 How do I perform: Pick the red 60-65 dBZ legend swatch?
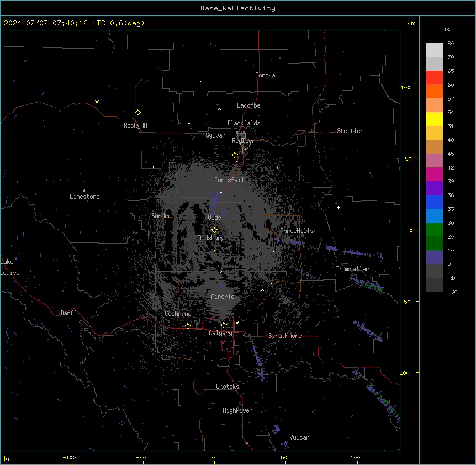(x=434, y=77)
